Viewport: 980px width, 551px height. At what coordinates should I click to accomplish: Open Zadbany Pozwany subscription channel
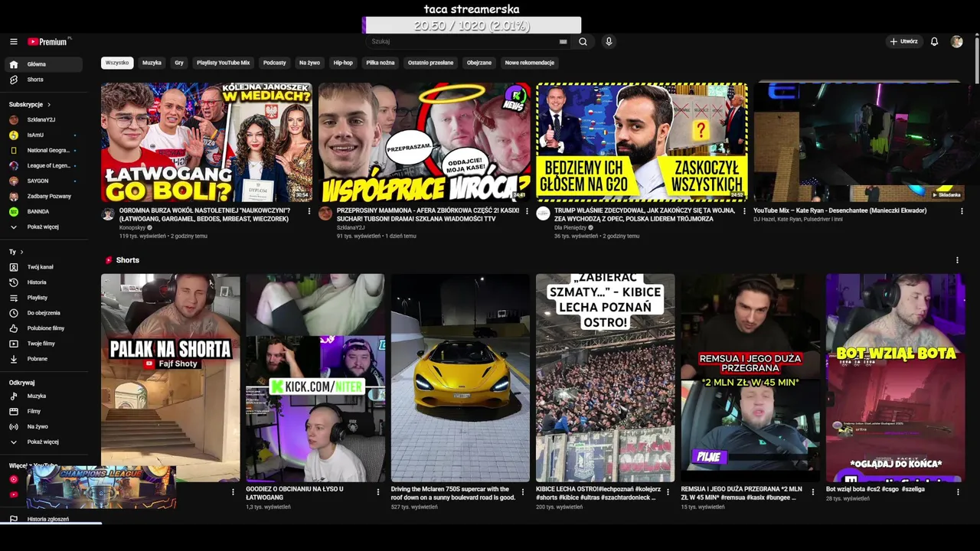click(44, 196)
